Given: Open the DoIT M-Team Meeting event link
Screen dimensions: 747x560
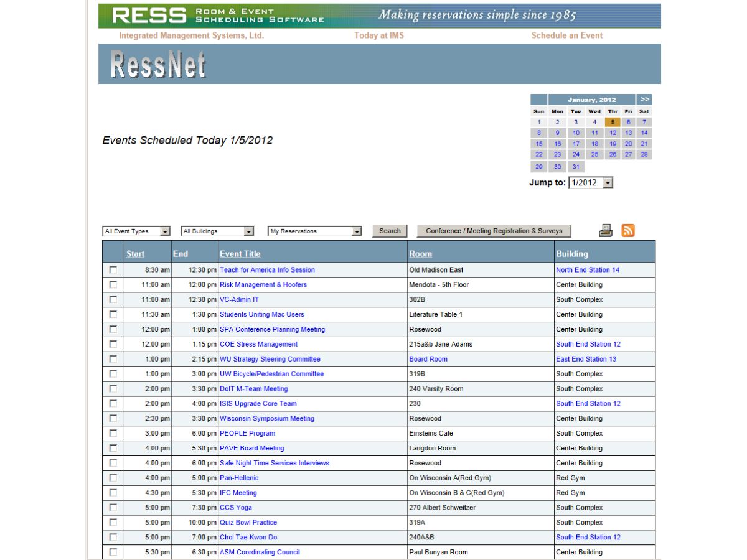Looking at the screenshot, I should [x=254, y=389].
